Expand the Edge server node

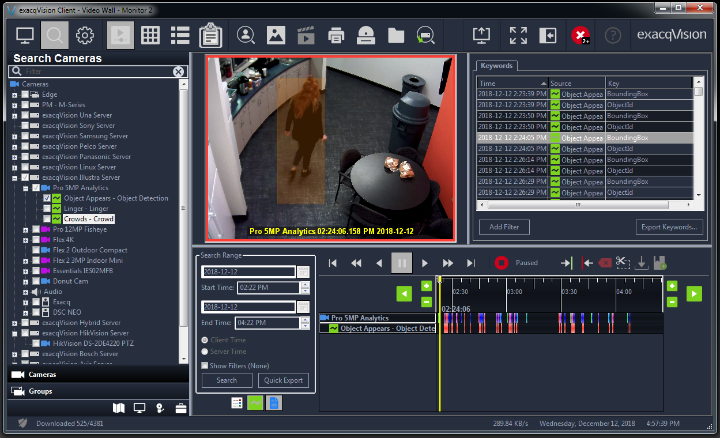[x=15, y=95]
